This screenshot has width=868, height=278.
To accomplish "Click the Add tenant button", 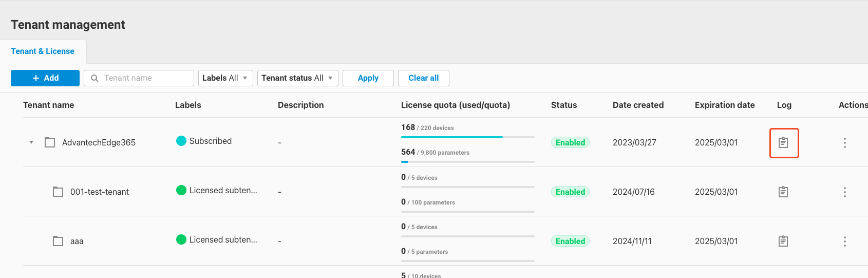I will coord(45,78).
